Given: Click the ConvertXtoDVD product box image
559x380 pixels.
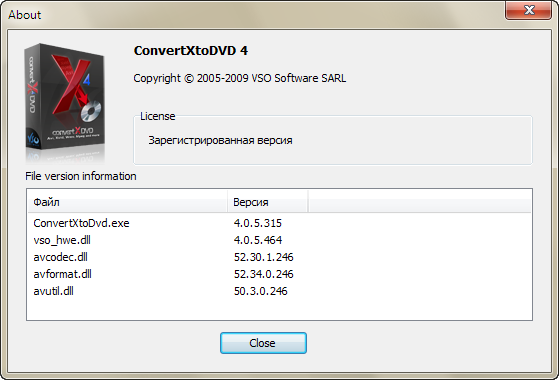Looking at the screenshot, I should (x=65, y=102).
